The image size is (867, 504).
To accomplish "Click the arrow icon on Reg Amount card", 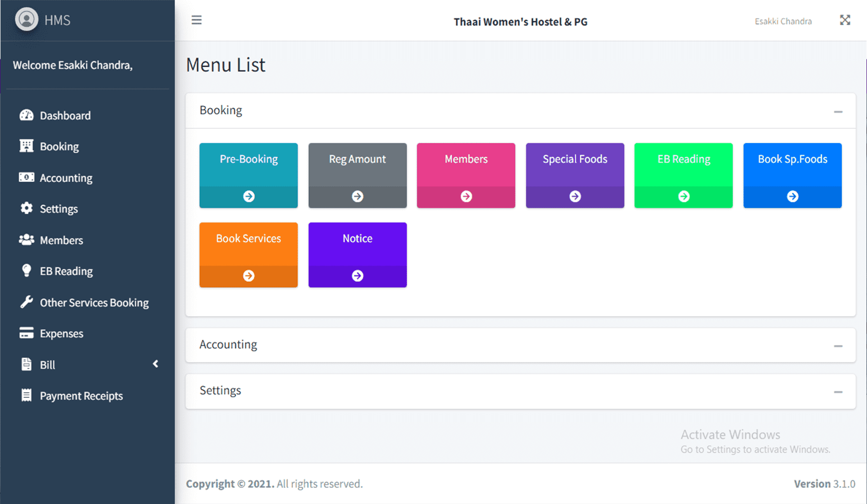I will [x=358, y=196].
